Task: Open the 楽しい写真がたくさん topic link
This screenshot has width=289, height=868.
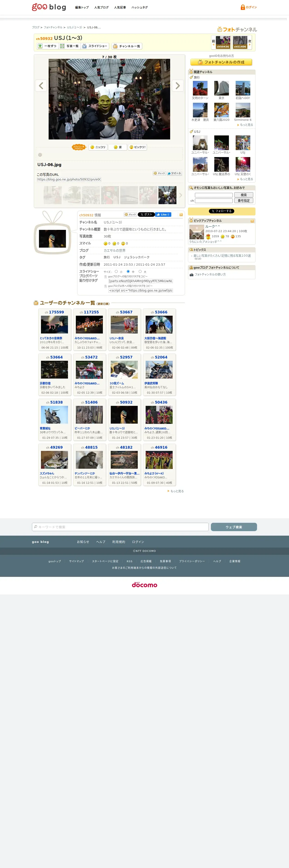Action: click(x=222, y=256)
